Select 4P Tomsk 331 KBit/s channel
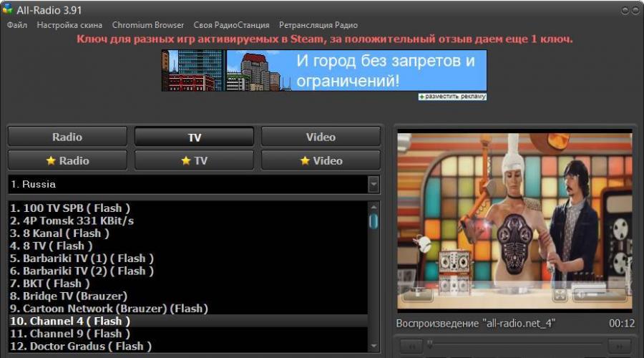Viewport: 644px width, 358px height. (188, 221)
